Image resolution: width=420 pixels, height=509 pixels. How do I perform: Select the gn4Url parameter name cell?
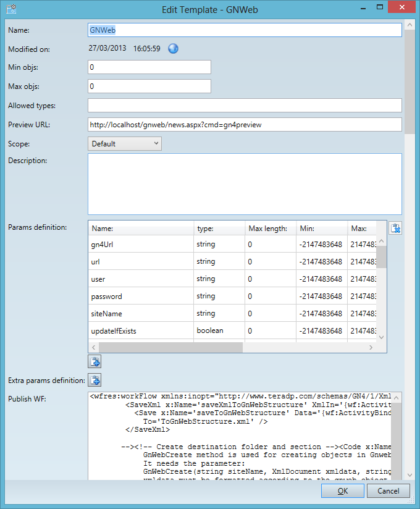tap(141, 244)
